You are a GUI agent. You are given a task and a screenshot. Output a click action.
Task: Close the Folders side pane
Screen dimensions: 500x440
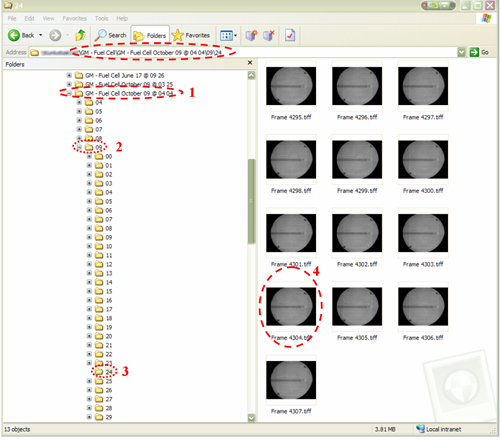pyautogui.click(x=250, y=63)
